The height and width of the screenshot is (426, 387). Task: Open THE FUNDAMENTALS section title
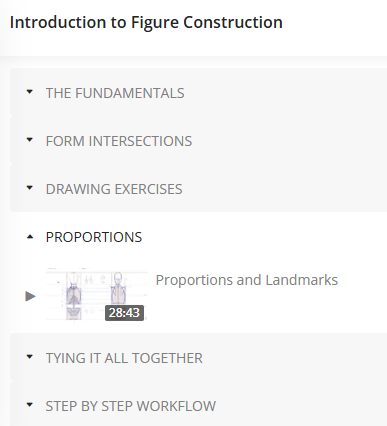(x=115, y=93)
